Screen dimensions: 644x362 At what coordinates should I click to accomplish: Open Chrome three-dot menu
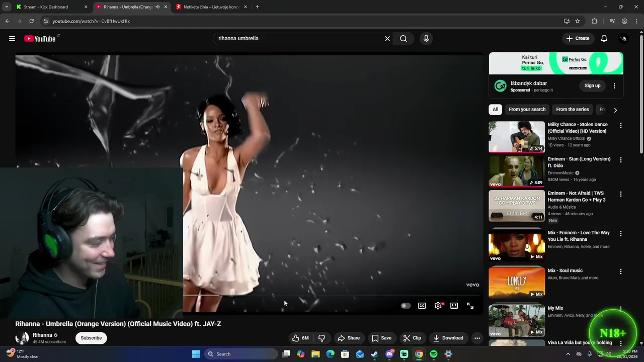pyautogui.click(x=636, y=21)
